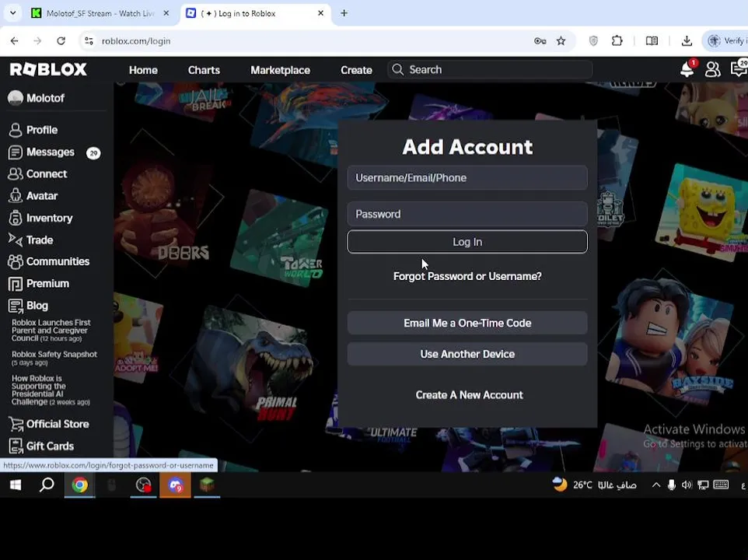This screenshot has width=748, height=560.
Task: Click the Premium sidebar icon
Action: (16, 284)
